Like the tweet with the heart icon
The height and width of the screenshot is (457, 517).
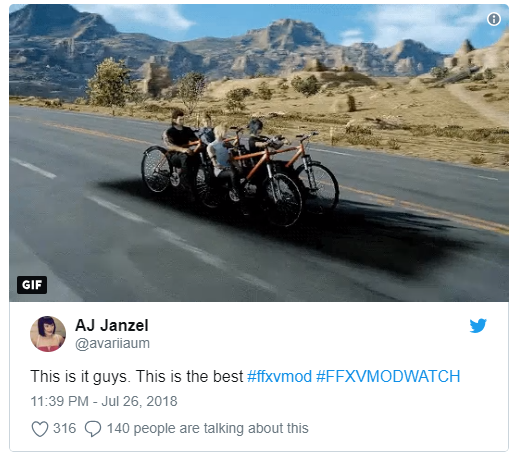coord(40,429)
